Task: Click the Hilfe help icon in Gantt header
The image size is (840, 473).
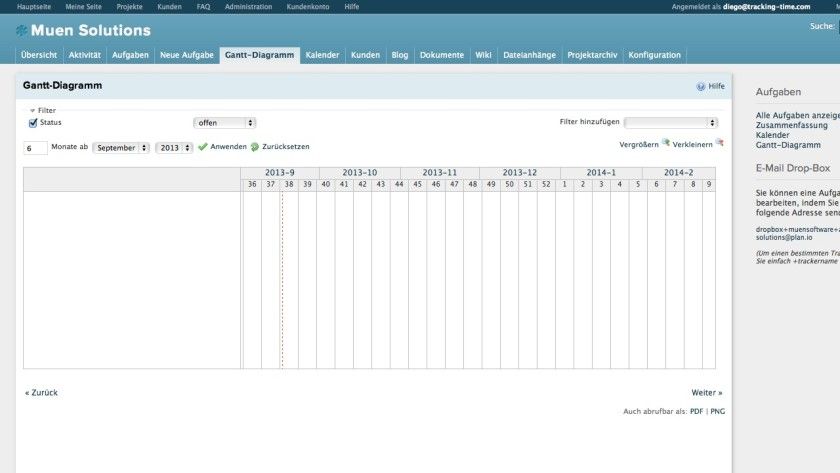Action: coord(701,86)
